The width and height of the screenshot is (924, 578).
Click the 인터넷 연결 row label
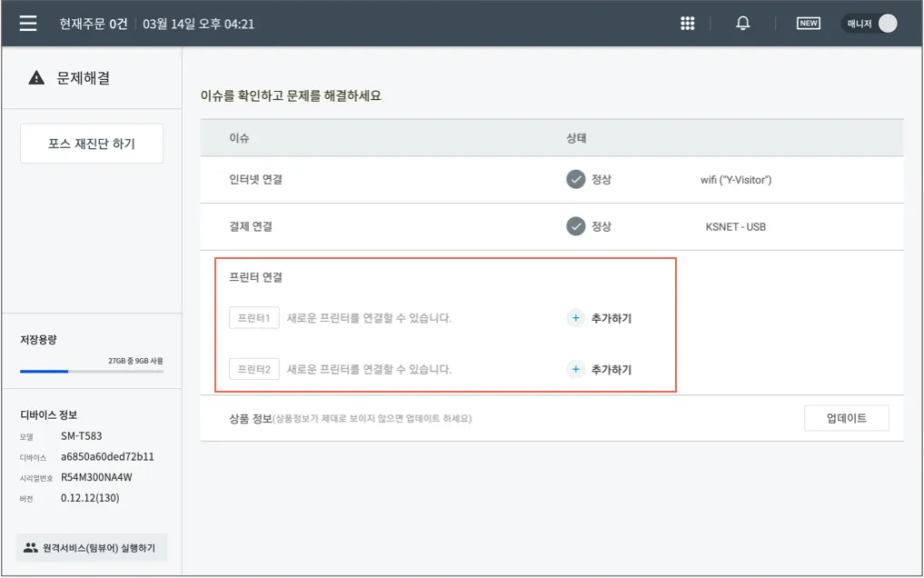tap(255, 179)
